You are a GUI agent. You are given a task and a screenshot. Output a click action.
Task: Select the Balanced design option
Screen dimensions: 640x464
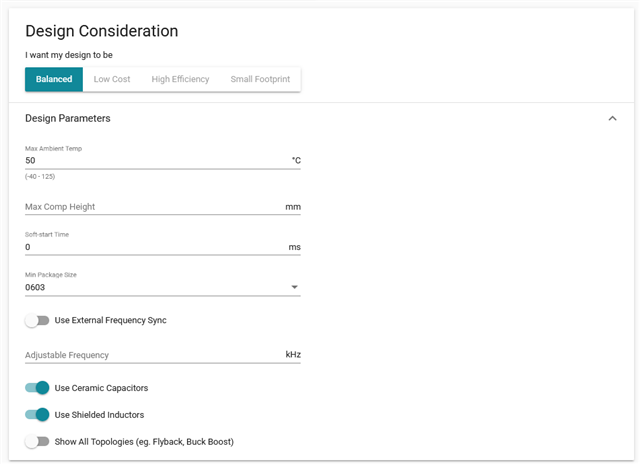(x=54, y=79)
